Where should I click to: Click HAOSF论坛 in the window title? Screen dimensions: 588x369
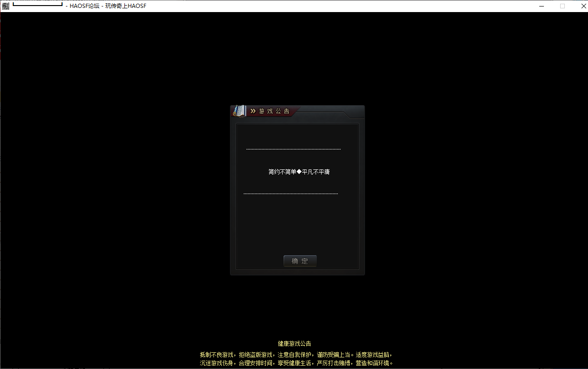coord(84,6)
